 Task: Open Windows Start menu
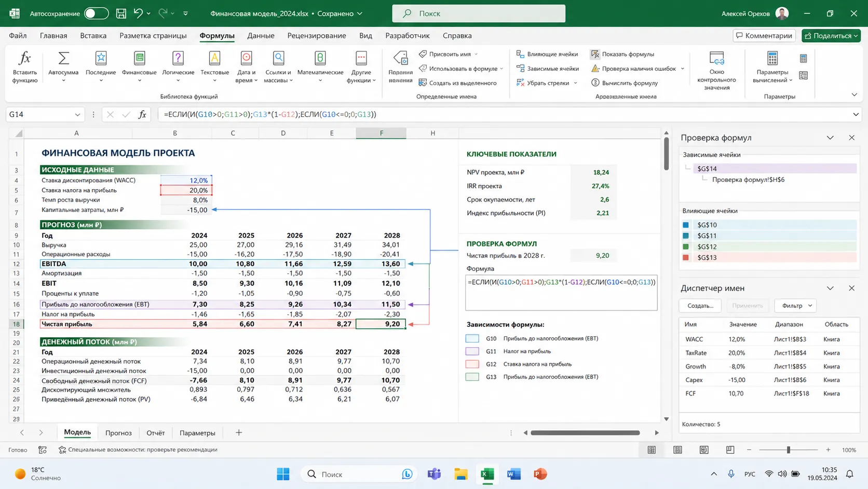point(283,474)
